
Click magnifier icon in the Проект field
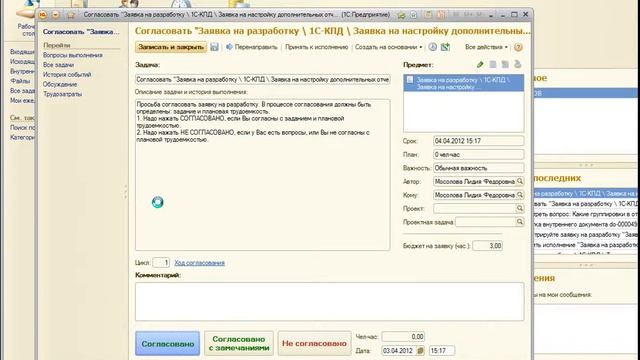[520, 208]
